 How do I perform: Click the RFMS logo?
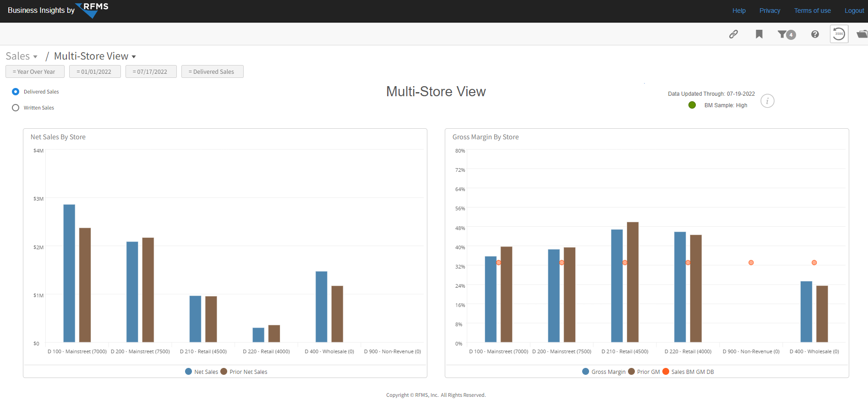coord(92,10)
